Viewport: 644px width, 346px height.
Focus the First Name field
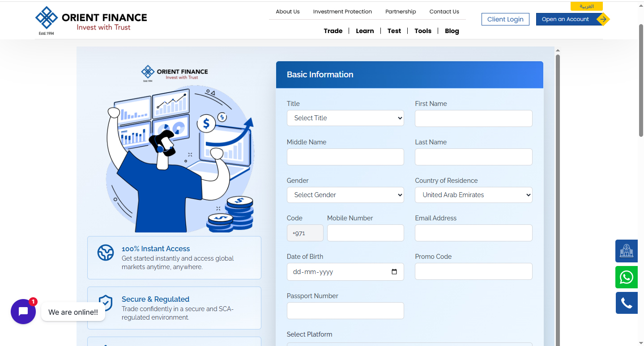[473, 118]
